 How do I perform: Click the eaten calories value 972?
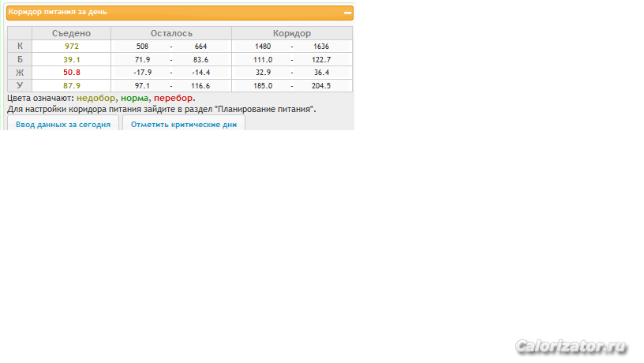[72, 47]
